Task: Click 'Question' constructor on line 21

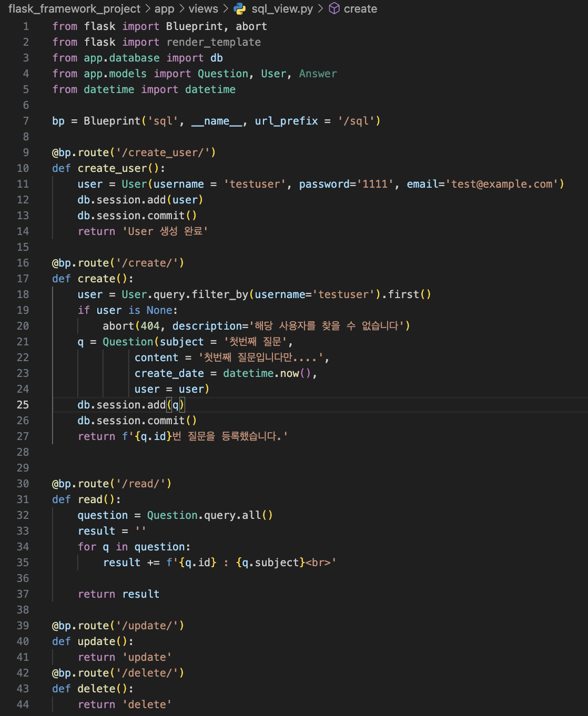Action: click(x=128, y=342)
